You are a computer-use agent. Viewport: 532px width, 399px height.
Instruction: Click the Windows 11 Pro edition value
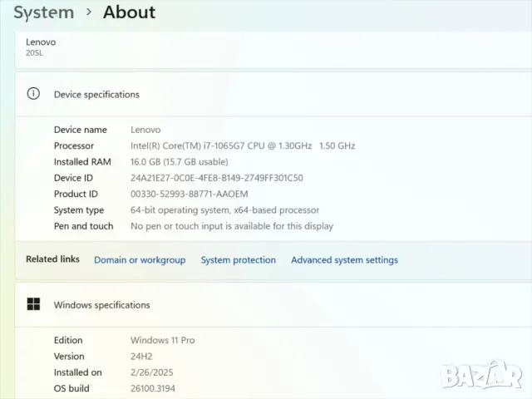162,340
